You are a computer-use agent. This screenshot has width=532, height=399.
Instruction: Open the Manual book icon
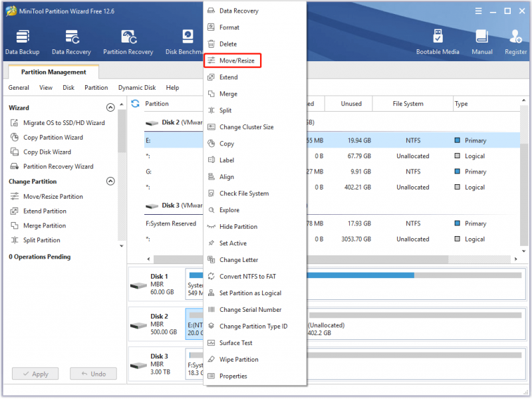481,42
